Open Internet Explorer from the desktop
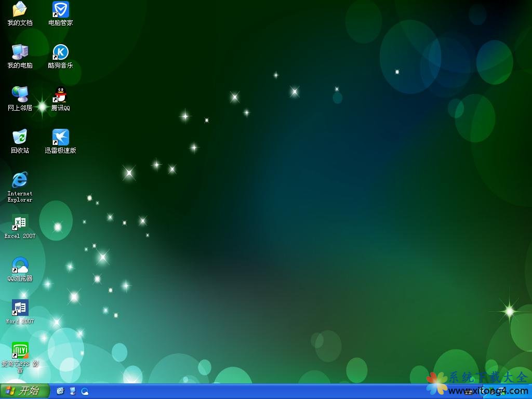532x399 pixels. click(x=20, y=180)
